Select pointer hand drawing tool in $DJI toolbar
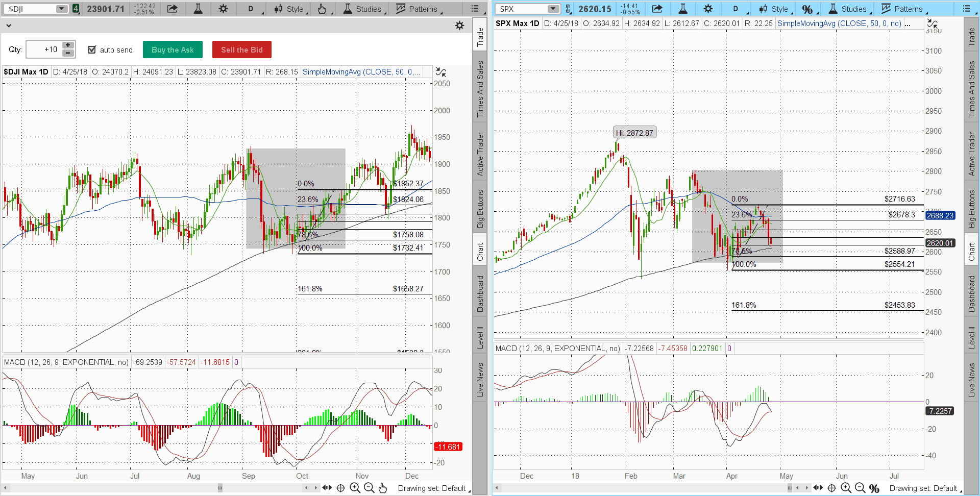 [x=322, y=9]
